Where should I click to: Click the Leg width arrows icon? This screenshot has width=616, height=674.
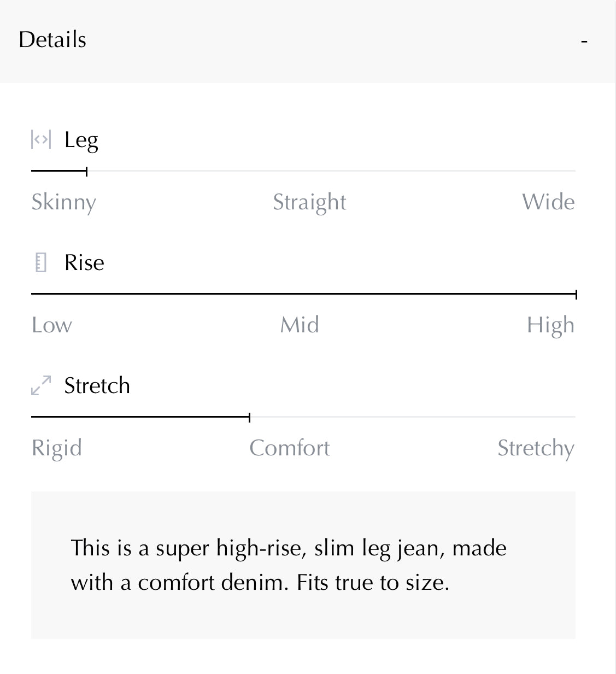(x=41, y=140)
